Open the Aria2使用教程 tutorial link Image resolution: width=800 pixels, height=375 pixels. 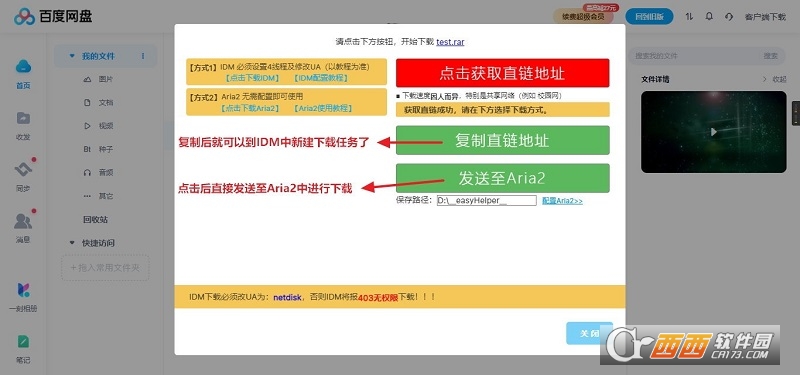coord(323,108)
